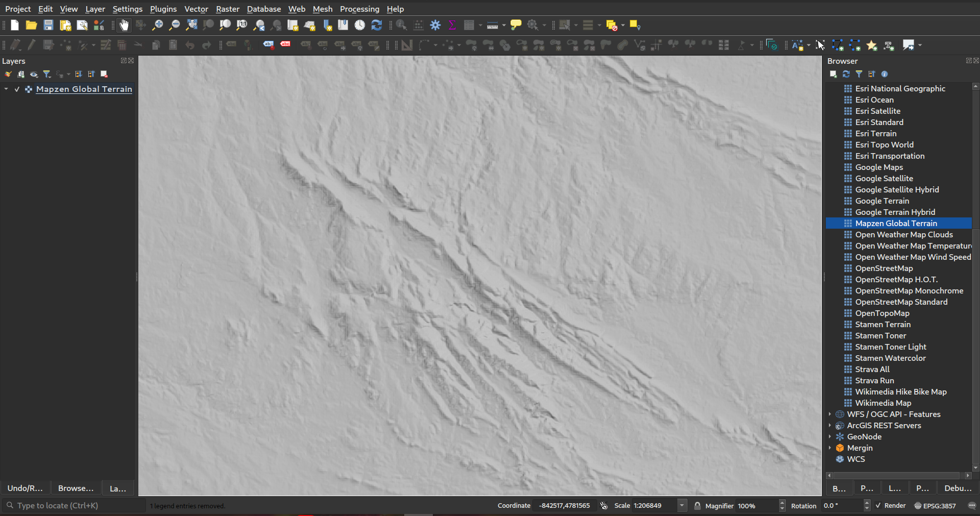Toggle the Render checkbox in status bar
The height and width of the screenshot is (516, 980).
pyautogui.click(x=878, y=506)
